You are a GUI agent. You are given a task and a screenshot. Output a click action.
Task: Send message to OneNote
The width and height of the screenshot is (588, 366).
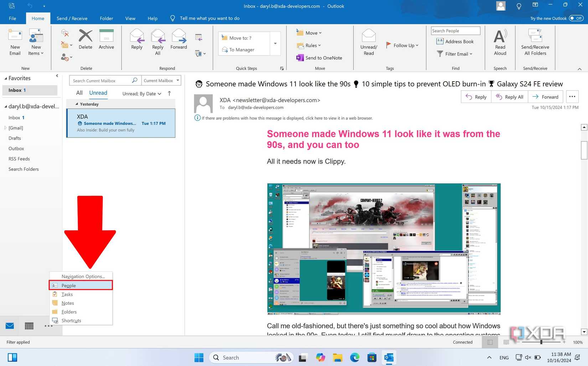click(319, 58)
